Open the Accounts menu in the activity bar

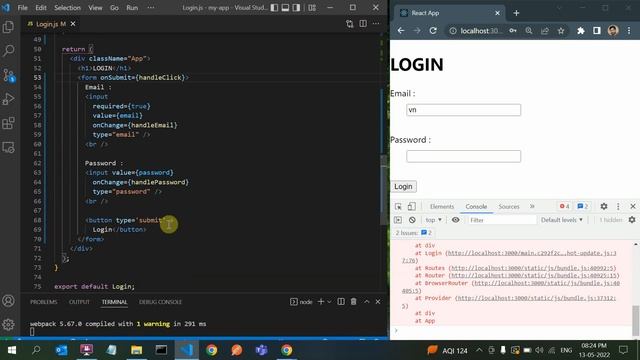[8, 301]
